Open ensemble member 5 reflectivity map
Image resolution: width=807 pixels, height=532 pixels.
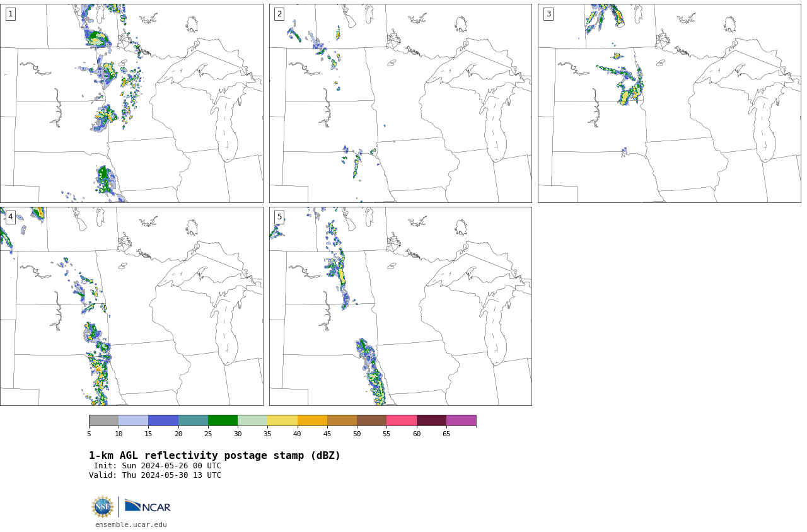point(400,306)
